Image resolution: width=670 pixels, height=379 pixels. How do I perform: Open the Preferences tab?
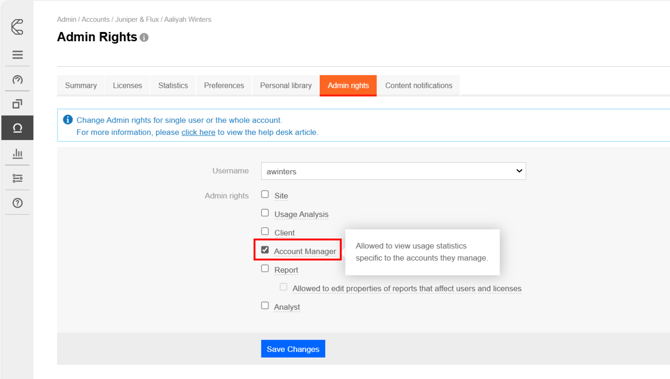coord(224,85)
